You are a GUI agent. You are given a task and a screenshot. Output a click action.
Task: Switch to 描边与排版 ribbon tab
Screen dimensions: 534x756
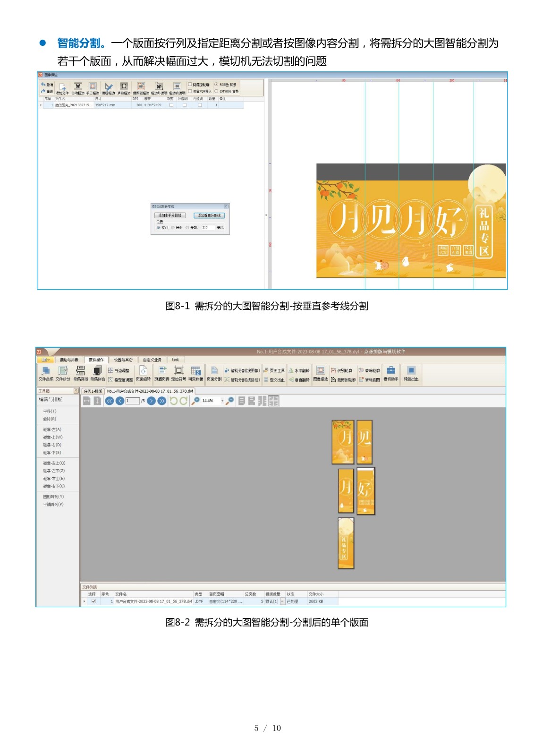[69, 360]
